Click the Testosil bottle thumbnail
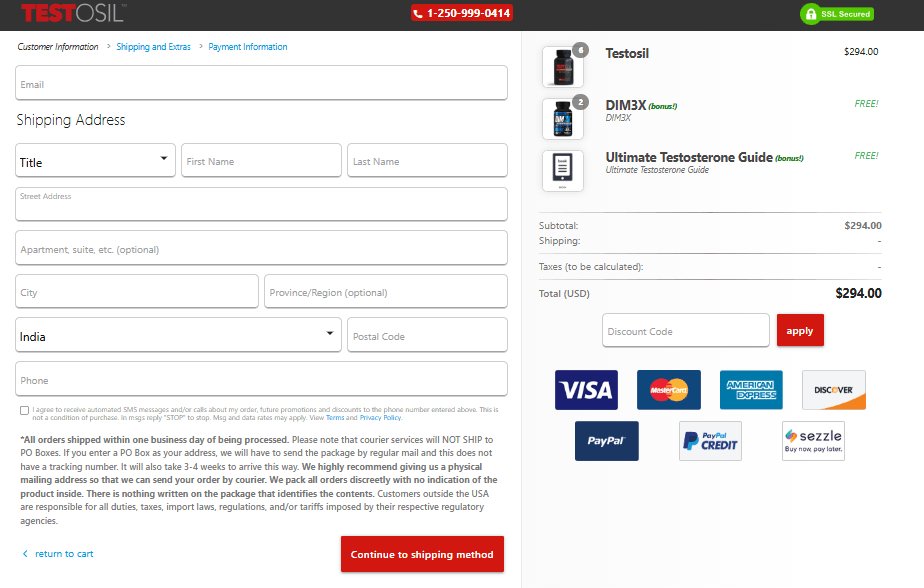The width and height of the screenshot is (924, 588). point(563,67)
